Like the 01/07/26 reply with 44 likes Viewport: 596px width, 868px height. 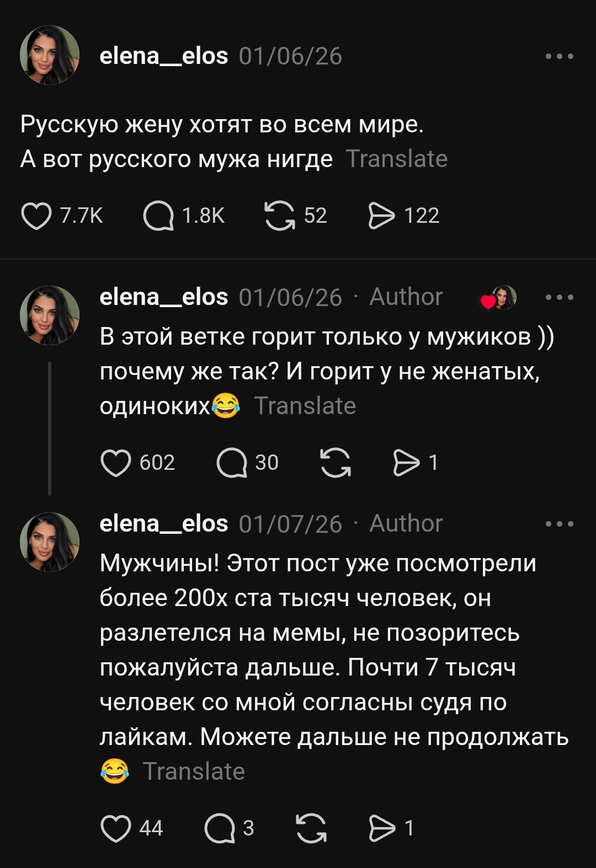tap(116, 828)
